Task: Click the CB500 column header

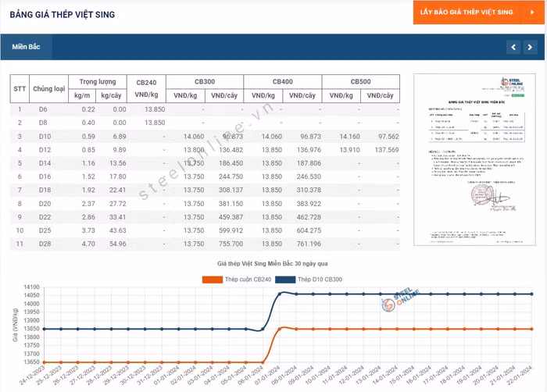Action: [x=360, y=82]
